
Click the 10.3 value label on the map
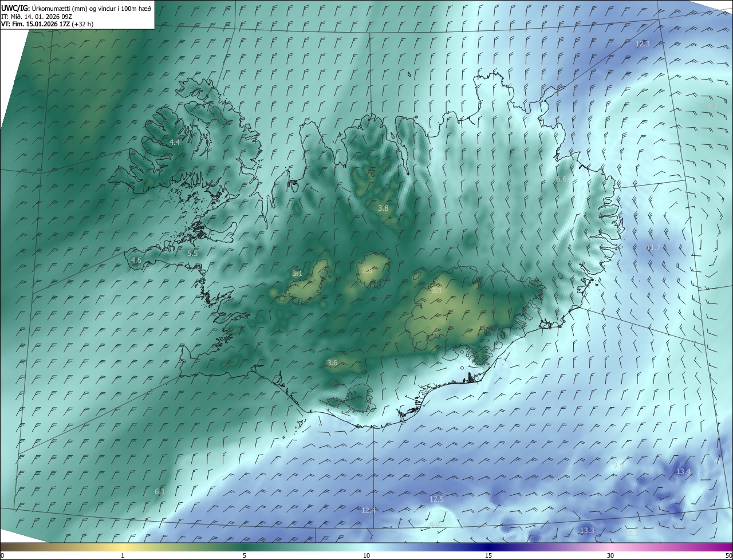[x=632, y=534]
